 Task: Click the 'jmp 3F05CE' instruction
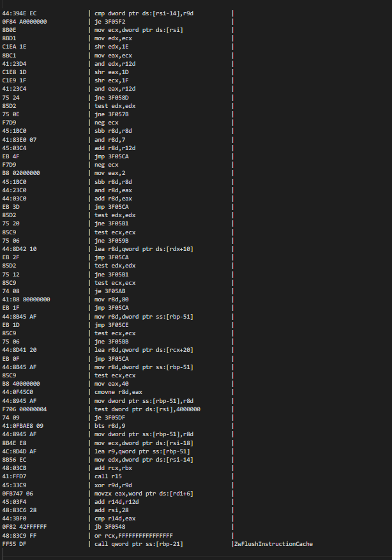click(111, 325)
